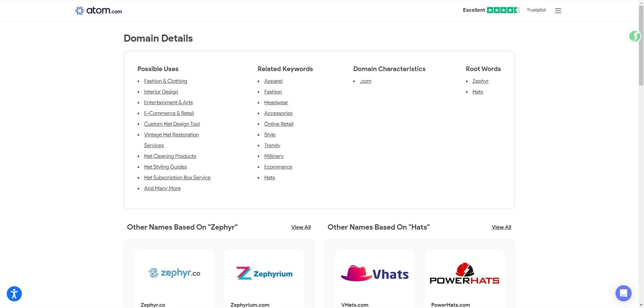Viewport: 644px width, 308px height.
Task: Click the scrollbar down arrow
Action: pos(641,305)
